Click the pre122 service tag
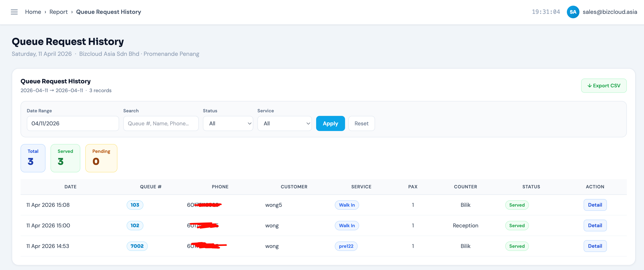Viewport: 644px width, 270px height. pos(346,246)
